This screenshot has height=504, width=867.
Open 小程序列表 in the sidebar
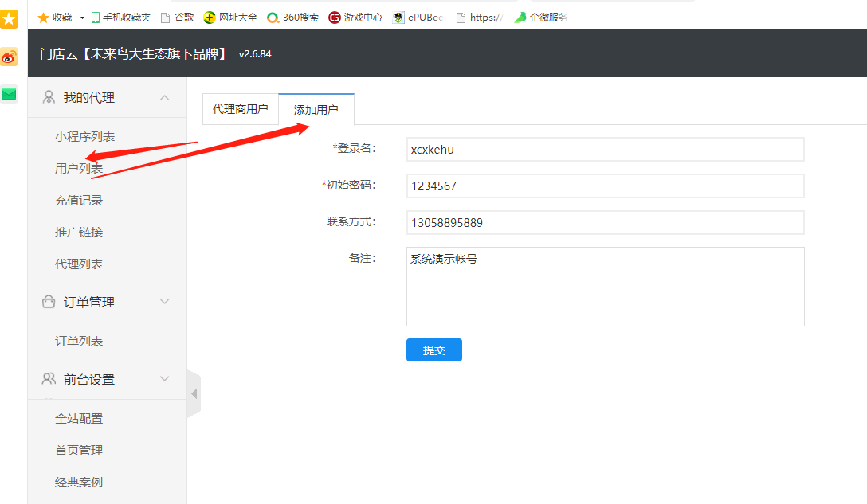pos(84,137)
